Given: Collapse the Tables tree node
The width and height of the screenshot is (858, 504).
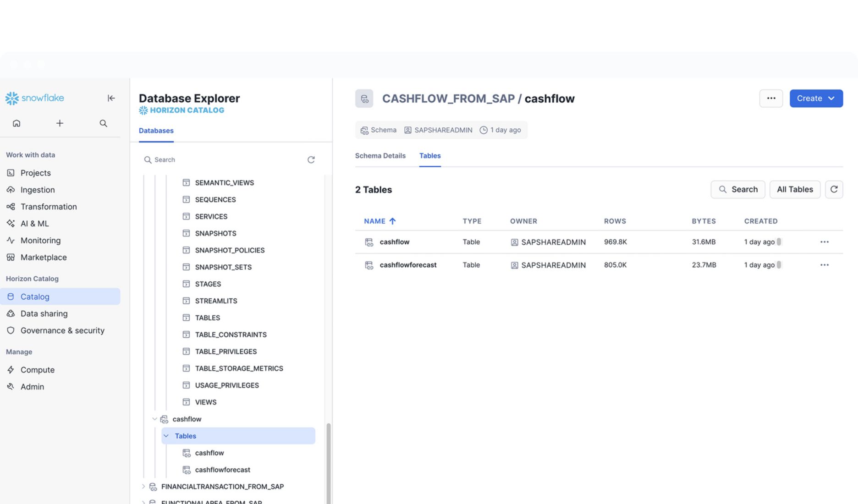Looking at the screenshot, I should point(166,436).
